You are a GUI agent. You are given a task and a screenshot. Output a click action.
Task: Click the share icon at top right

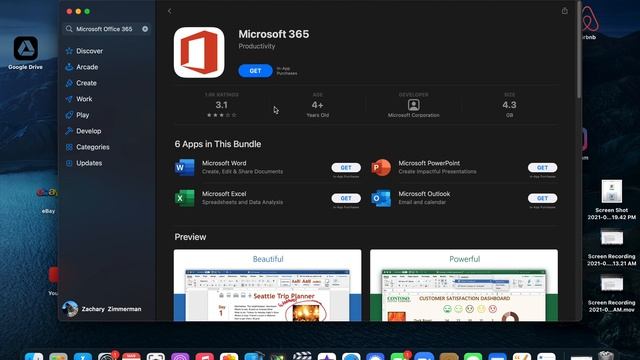pyautogui.click(x=564, y=11)
